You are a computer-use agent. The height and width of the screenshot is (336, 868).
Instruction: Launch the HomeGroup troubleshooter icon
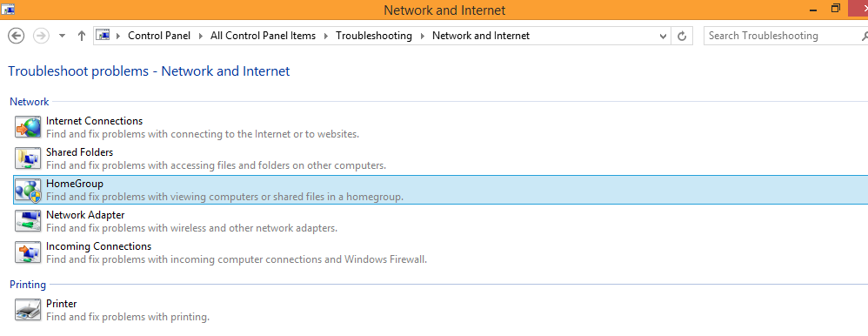(28, 190)
